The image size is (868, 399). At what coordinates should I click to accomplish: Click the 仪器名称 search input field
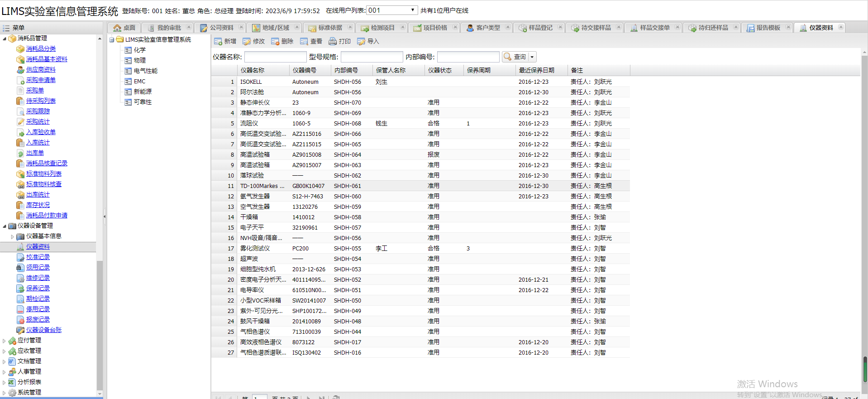point(276,57)
